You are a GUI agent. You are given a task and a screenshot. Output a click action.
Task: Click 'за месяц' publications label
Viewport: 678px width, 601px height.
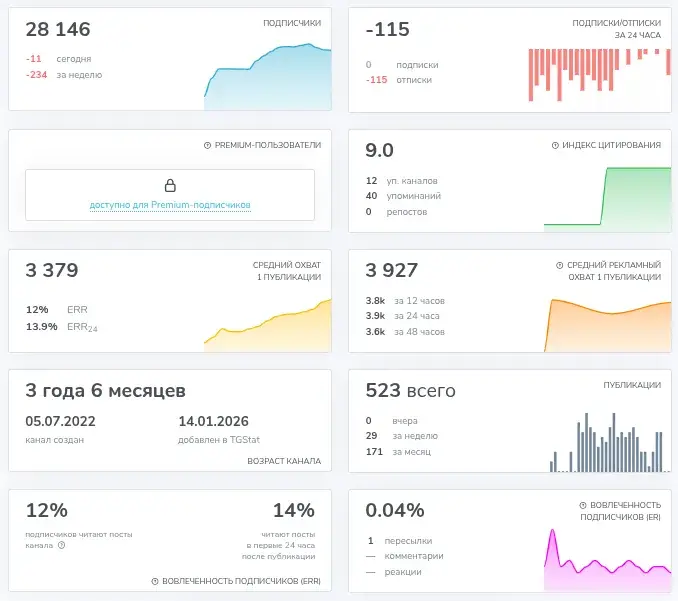tap(411, 452)
